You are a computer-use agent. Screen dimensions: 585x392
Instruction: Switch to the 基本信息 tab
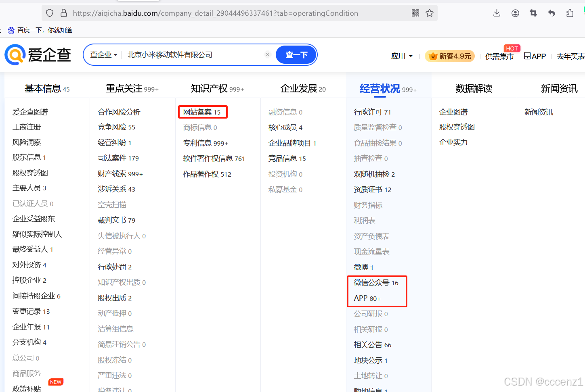pos(47,88)
